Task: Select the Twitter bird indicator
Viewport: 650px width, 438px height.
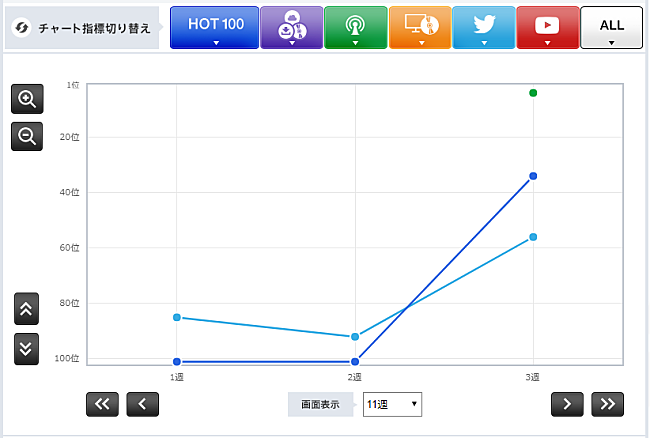Action: pyautogui.click(x=483, y=27)
